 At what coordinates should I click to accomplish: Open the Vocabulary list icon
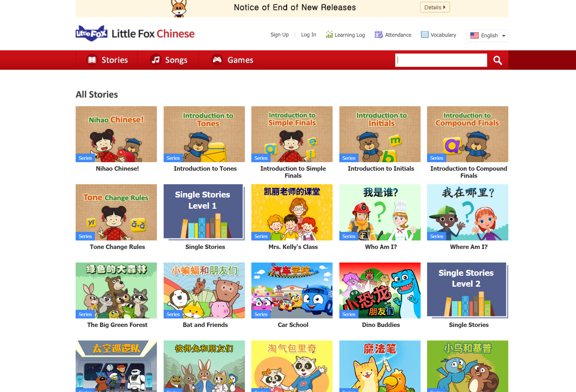425,34
